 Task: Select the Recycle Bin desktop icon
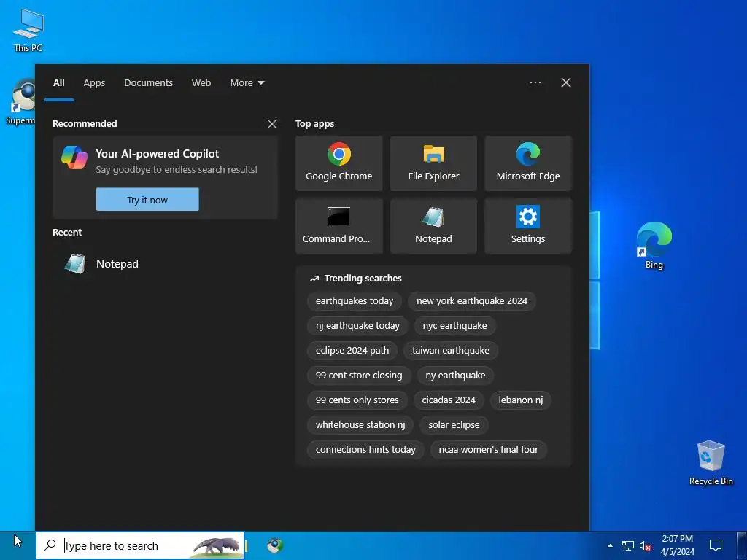click(x=711, y=463)
